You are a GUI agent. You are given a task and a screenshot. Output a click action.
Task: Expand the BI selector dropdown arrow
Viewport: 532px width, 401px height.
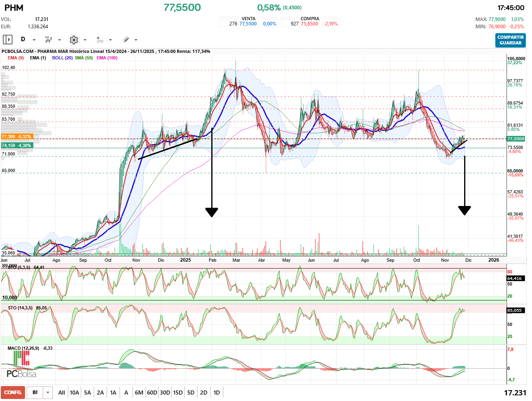48,393
